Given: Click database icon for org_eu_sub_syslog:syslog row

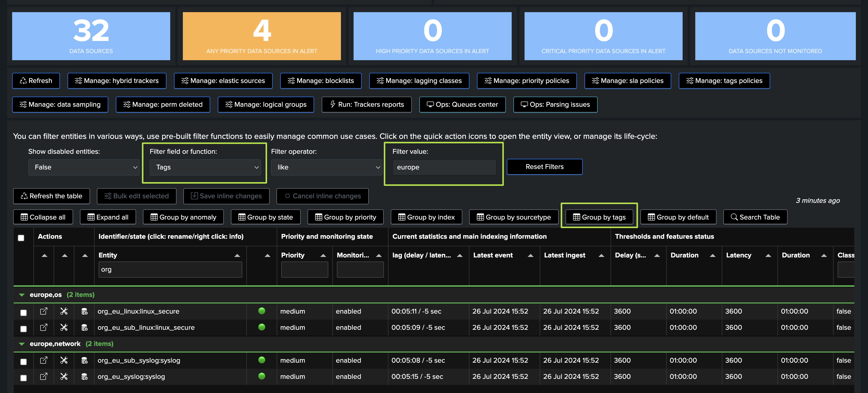Looking at the screenshot, I should [84, 360].
